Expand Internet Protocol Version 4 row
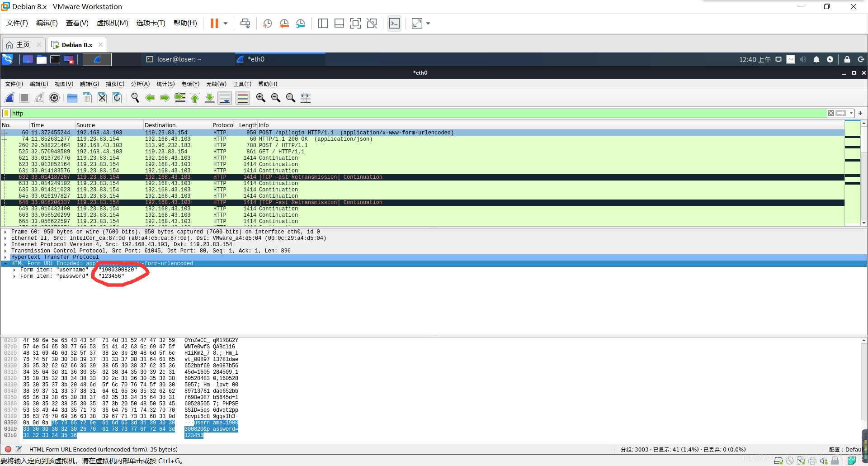868x466 pixels. coord(5,244)
